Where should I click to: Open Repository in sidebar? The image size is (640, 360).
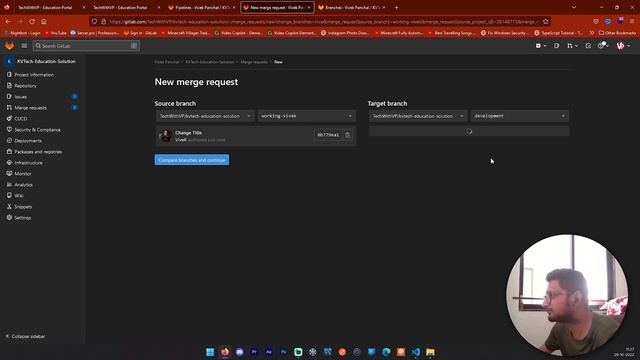[x=25, y=86]
